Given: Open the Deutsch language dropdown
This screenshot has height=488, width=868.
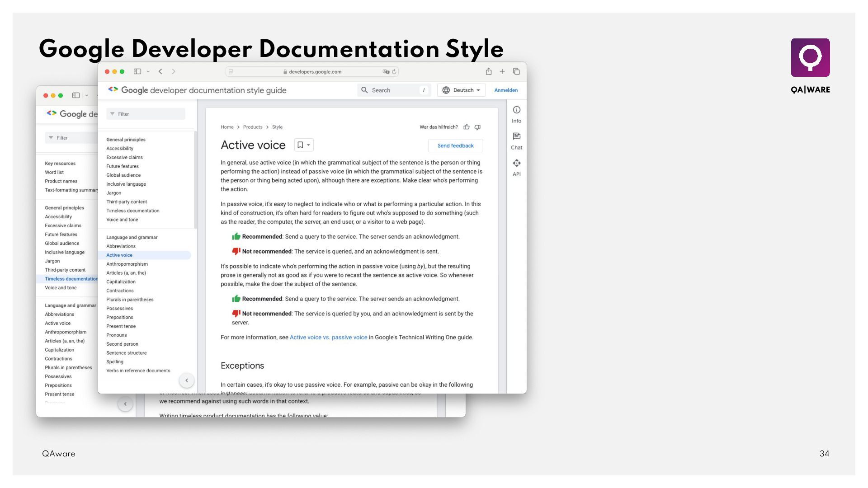Looking at the screenshot, I should pos(461,90).
